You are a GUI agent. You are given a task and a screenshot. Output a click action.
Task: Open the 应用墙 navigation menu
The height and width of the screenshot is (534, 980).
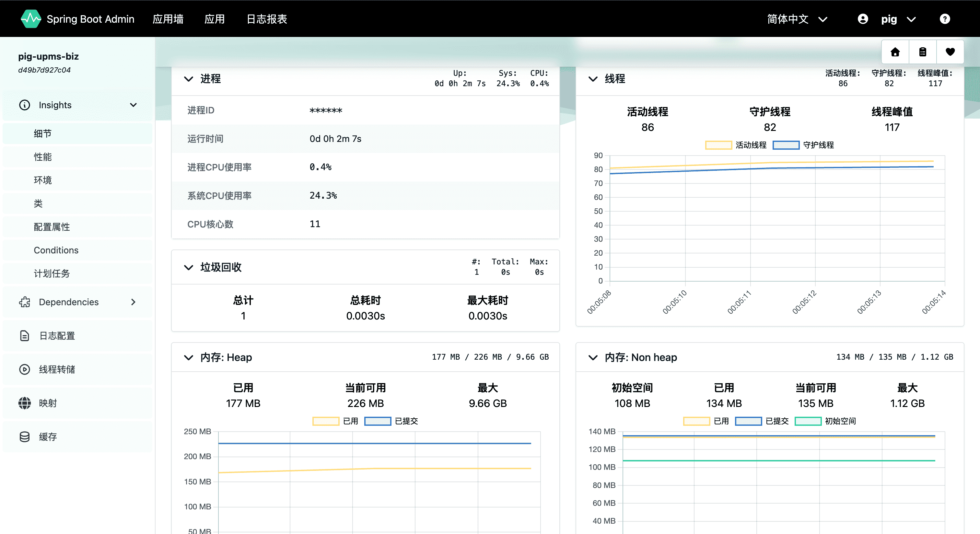click(x=168, y=19)
